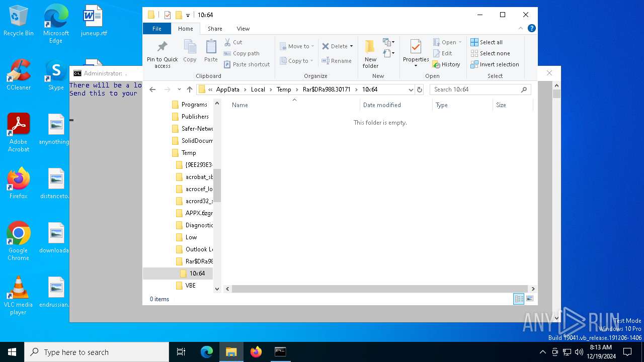Open Move to dropdown
Screen dimensions: 644x362
[297, 46]
